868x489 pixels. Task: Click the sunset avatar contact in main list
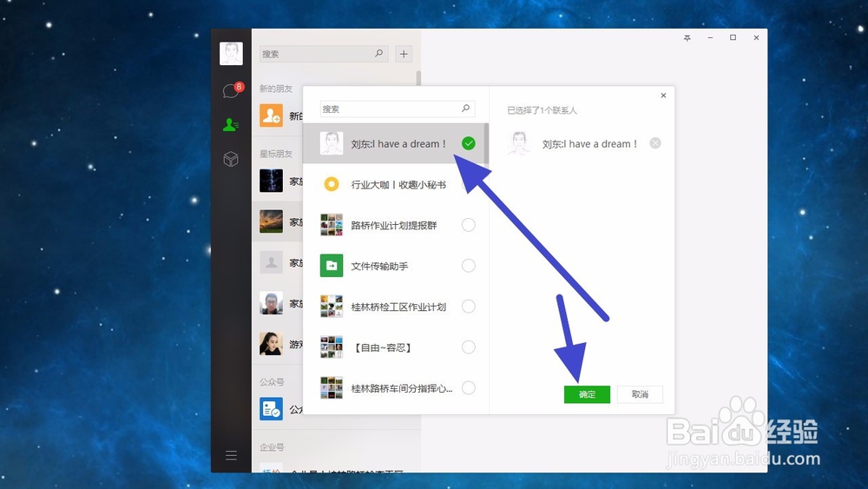(x=271, y=221)
